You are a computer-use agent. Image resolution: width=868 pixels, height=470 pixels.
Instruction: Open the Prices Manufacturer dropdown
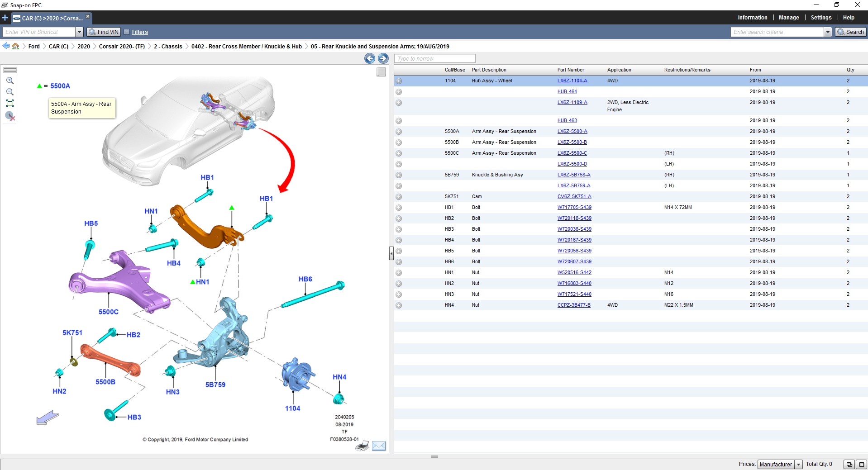(x=798, y=464)
